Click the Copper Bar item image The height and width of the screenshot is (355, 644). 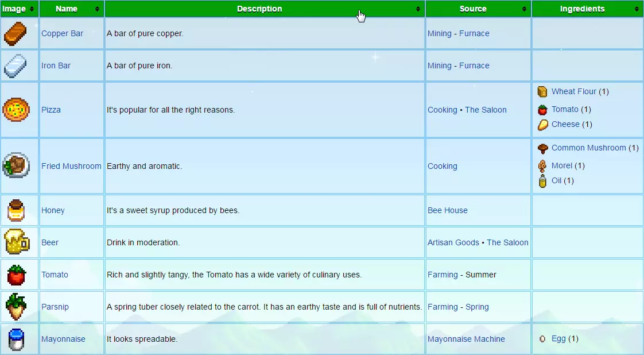pos(15,34)
